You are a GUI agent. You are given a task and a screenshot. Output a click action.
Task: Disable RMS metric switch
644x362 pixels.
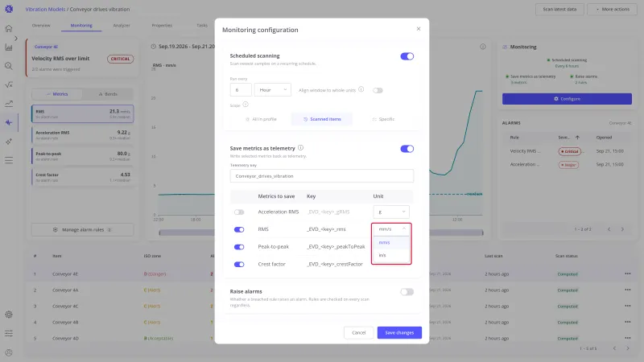click(x=239, y=229)
